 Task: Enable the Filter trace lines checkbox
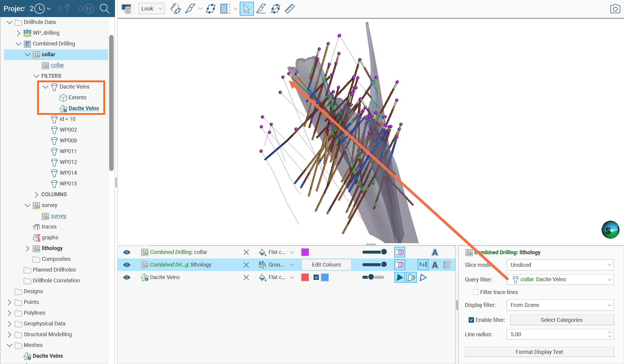[x=475, y=292]
